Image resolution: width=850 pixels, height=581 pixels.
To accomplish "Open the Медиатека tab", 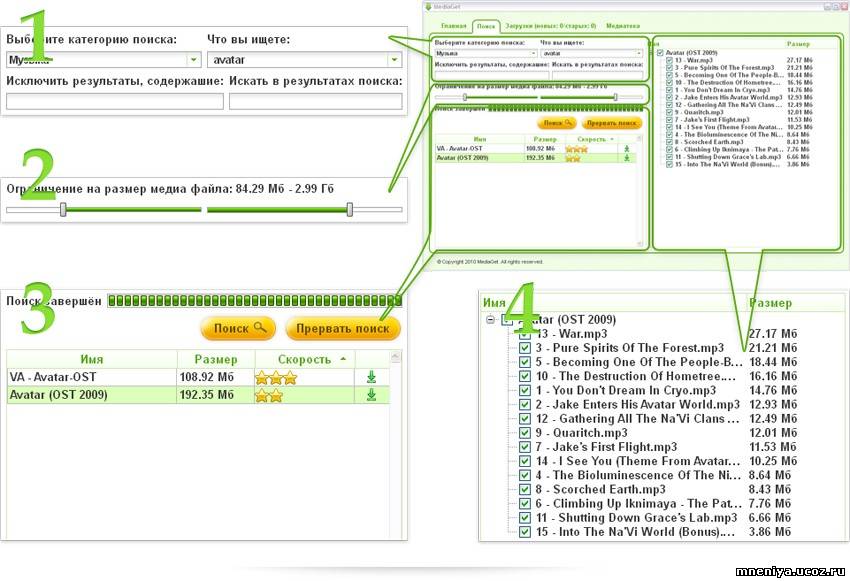I will click(623, 26).
